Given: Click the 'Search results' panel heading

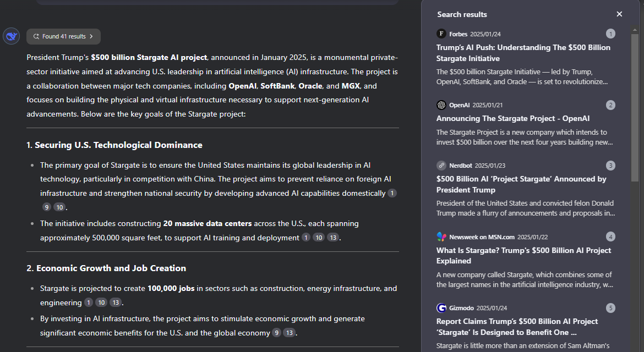Looking at the screenshot, I should tap(462, 14).
